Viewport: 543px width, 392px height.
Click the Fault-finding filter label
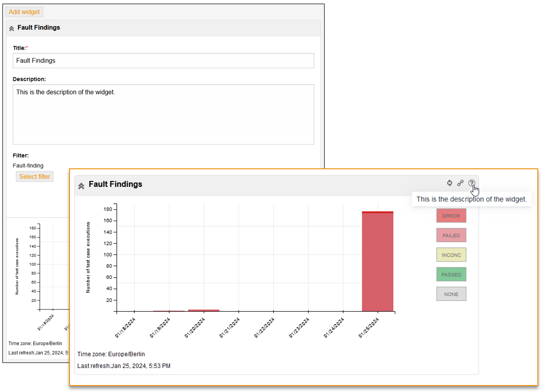(x=28, y=165)
